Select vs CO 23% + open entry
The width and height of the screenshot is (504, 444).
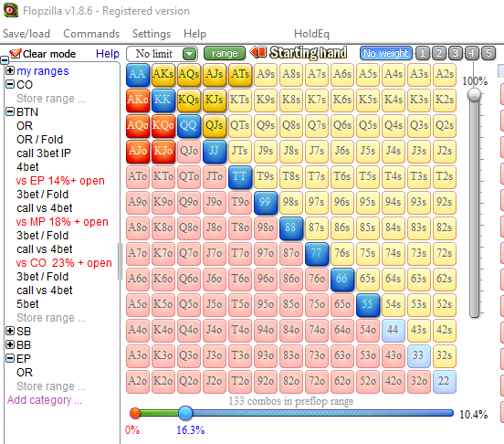pyautogui.click(x=64, y=263)
